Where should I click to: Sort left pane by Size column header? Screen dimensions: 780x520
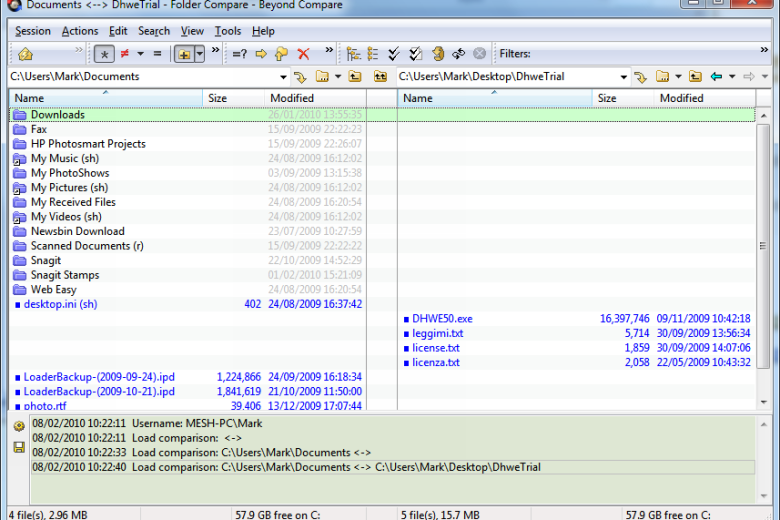point(233,98)
